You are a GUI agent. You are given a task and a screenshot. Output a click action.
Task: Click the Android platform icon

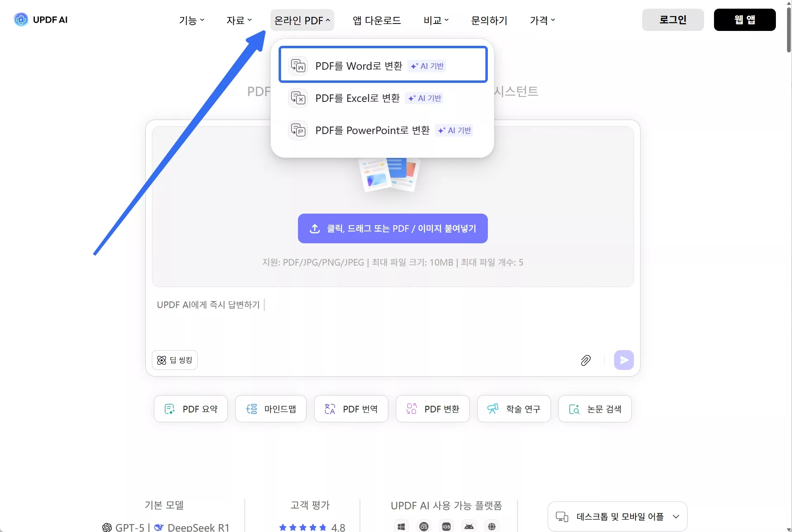469,526
